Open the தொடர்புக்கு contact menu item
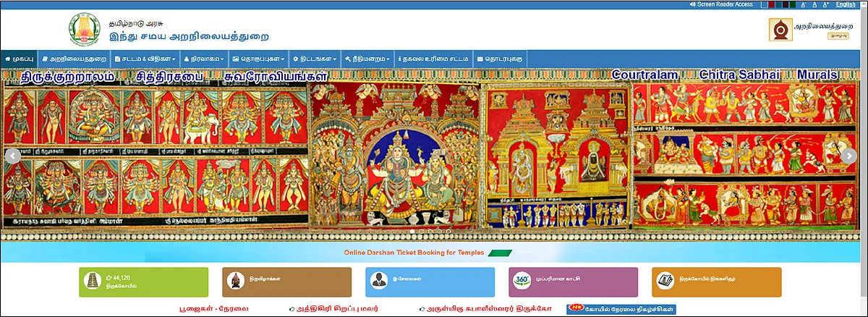This screenshot has height=317, width=868. pos(501,58)
